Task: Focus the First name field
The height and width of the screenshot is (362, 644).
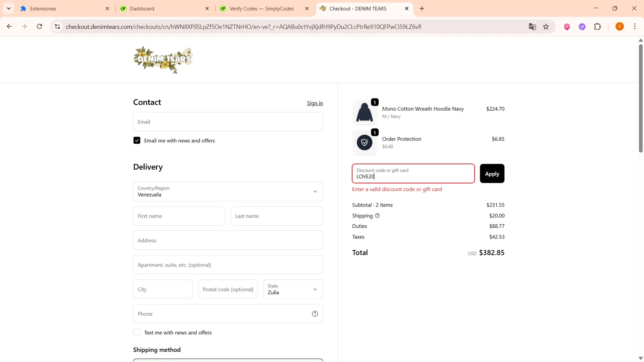Action: pyautogui.click(x=179, y=216)
